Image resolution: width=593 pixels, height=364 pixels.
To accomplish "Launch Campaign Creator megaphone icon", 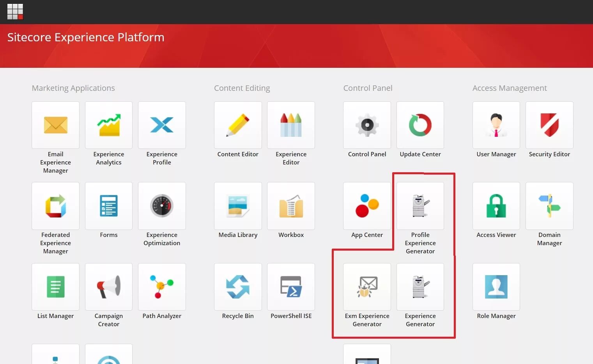I will (109, 287).
